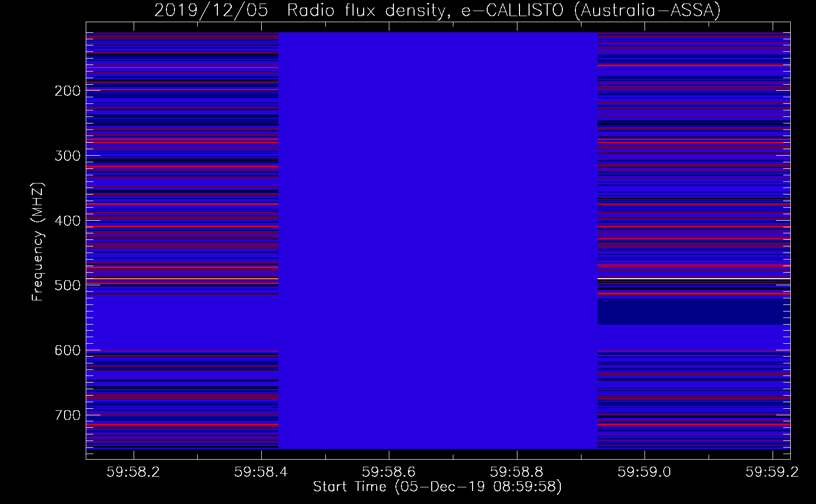Screen dimensions: 816x504
Task: Click the 59:59.0 time tick label
Action: pyautogui.click(x=645, y=472)
